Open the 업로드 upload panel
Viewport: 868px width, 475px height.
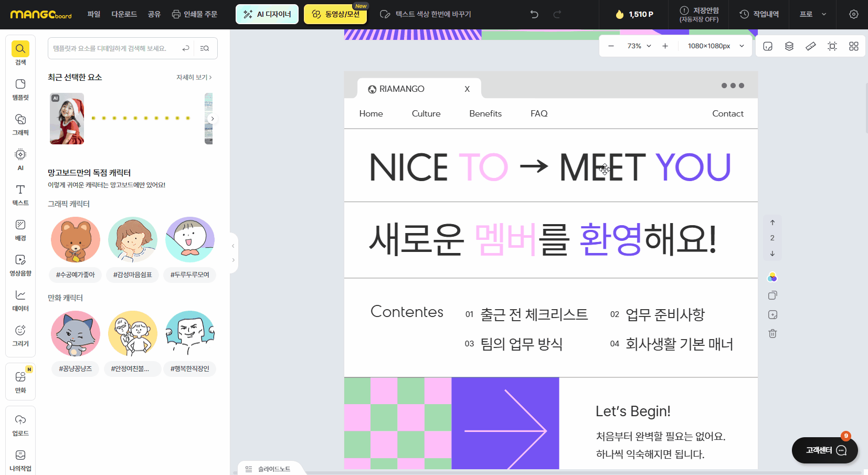point(20,425)
